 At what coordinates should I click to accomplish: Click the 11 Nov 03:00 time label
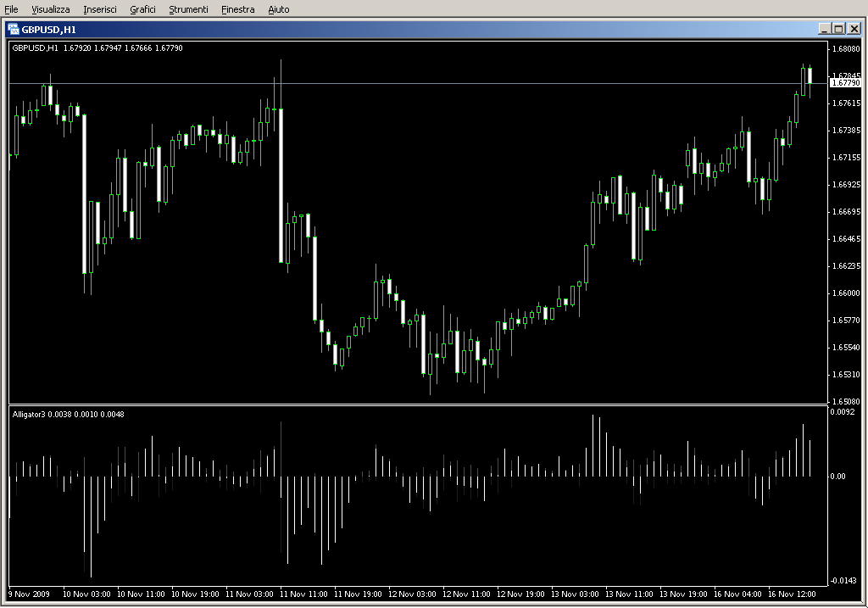(x=249, y=594)
